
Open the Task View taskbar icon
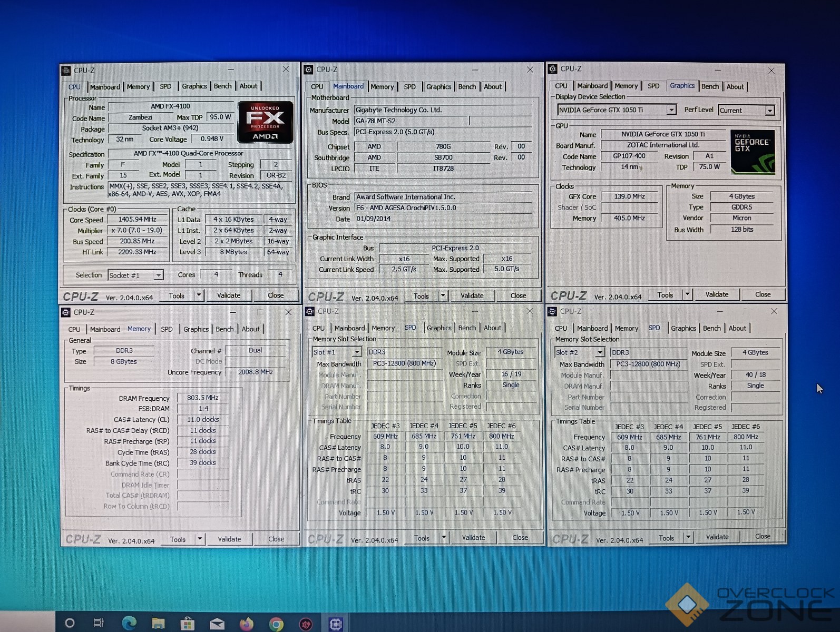(x=99, y=624)
